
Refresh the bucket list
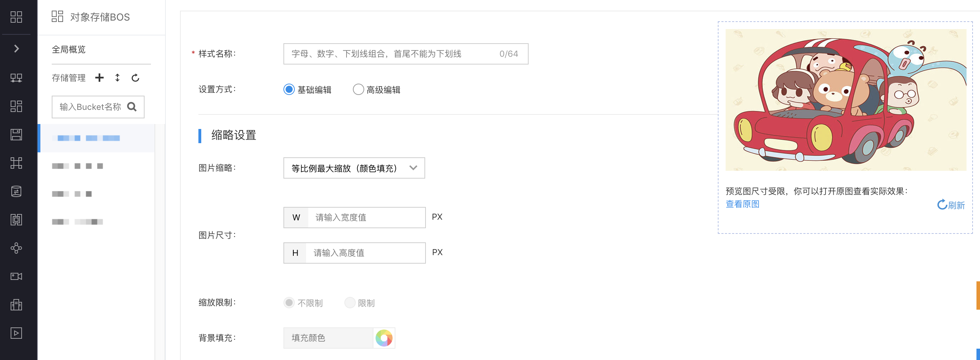(135, 78)
